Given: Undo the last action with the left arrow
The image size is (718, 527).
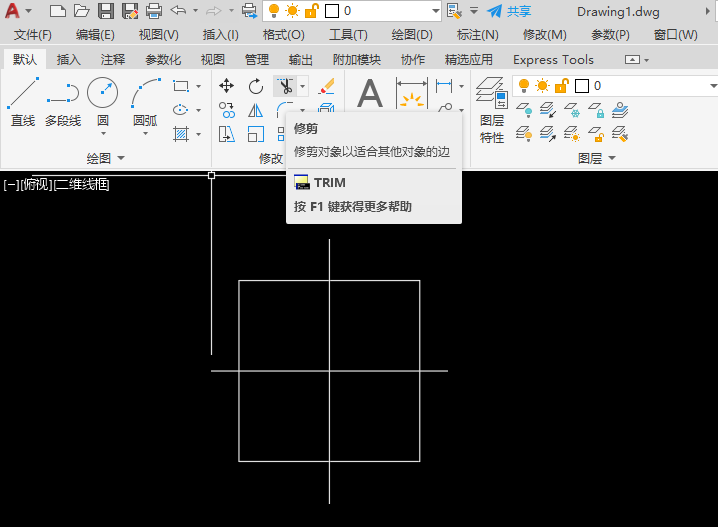Looking at the screenshot, I should point(178,10).
